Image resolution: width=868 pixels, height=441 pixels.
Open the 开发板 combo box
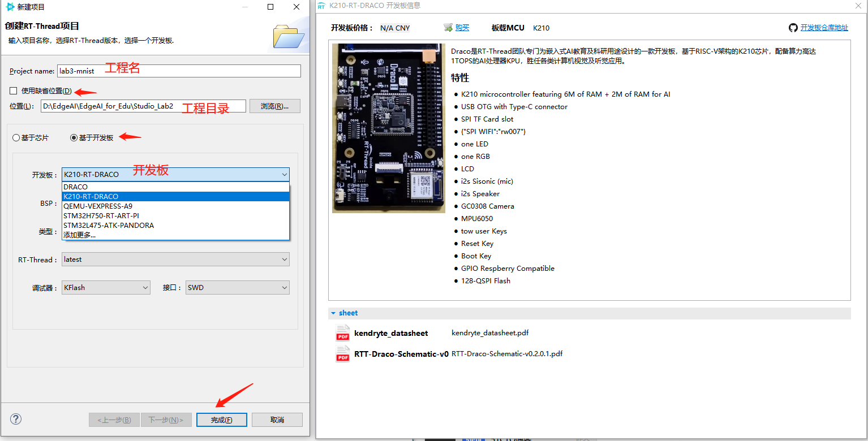[x=175, y=174]
